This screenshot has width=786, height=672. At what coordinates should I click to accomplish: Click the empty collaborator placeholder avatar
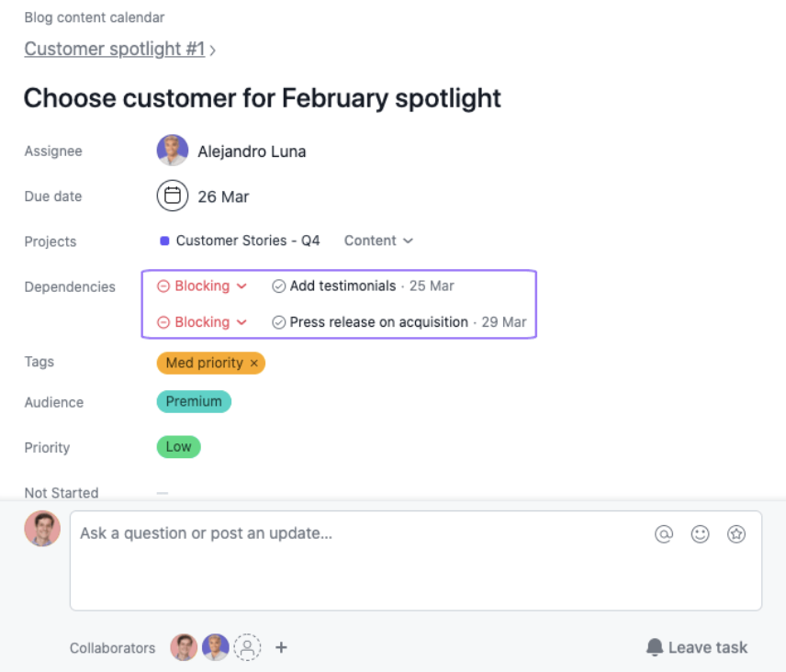pyautogui.click(x=247, y=648)
